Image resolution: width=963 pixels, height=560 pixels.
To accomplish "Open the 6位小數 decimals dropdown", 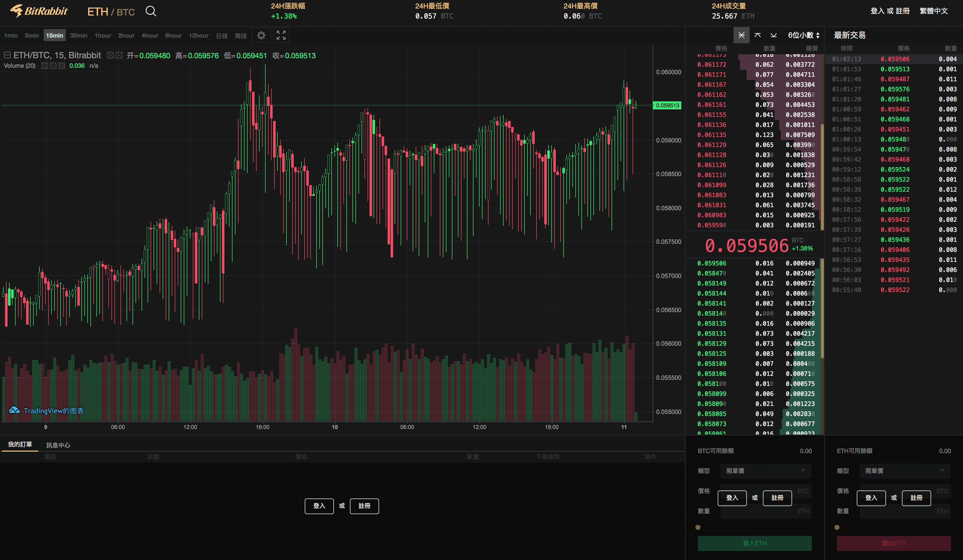I will coord(804,35).
